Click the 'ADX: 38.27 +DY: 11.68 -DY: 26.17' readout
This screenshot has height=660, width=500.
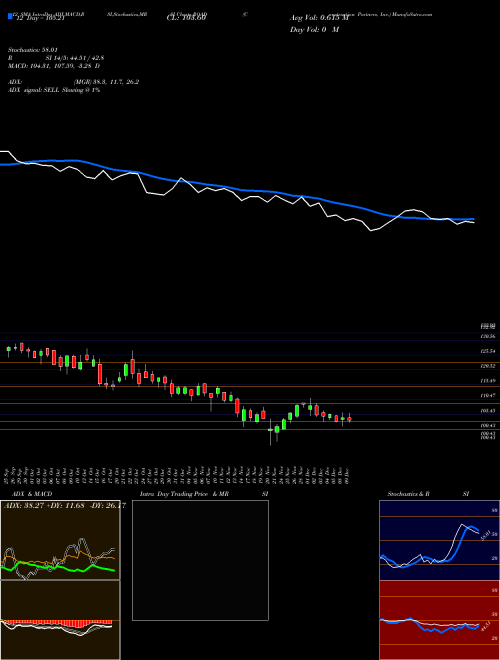point(64,506)
